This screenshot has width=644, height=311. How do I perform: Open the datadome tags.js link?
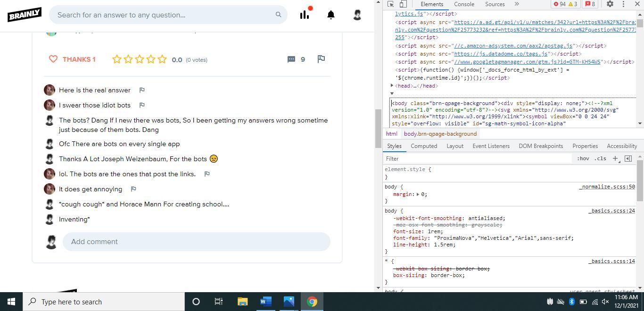coord(501,54)
